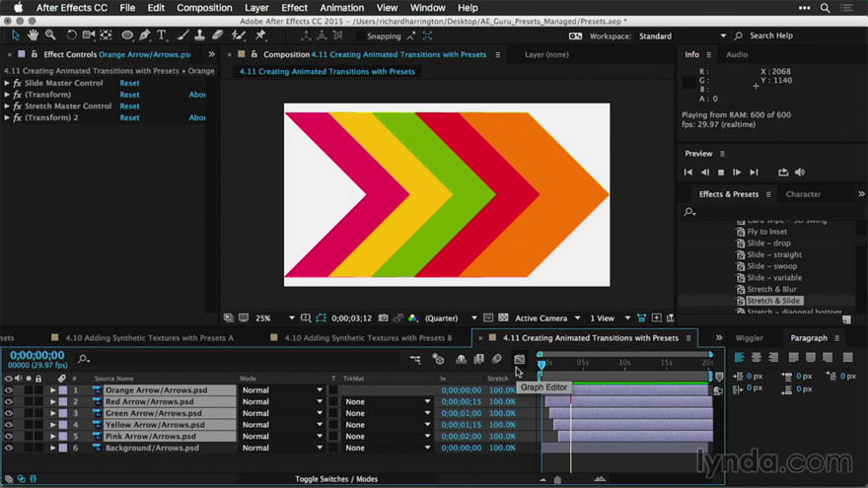Open resolution Quarter dropdown
Image resolution: width=868 pixels, height=488 pixels.
[451, 318]
